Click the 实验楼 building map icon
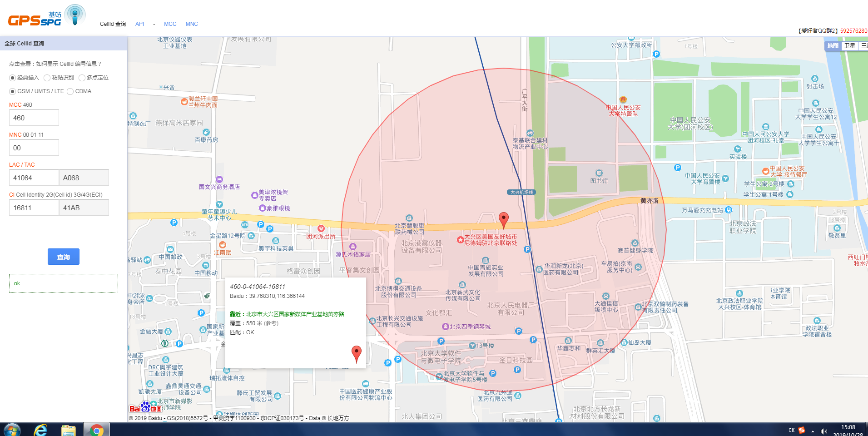The image size is (868, 436). pyautogui.click(x=738, y=149)
